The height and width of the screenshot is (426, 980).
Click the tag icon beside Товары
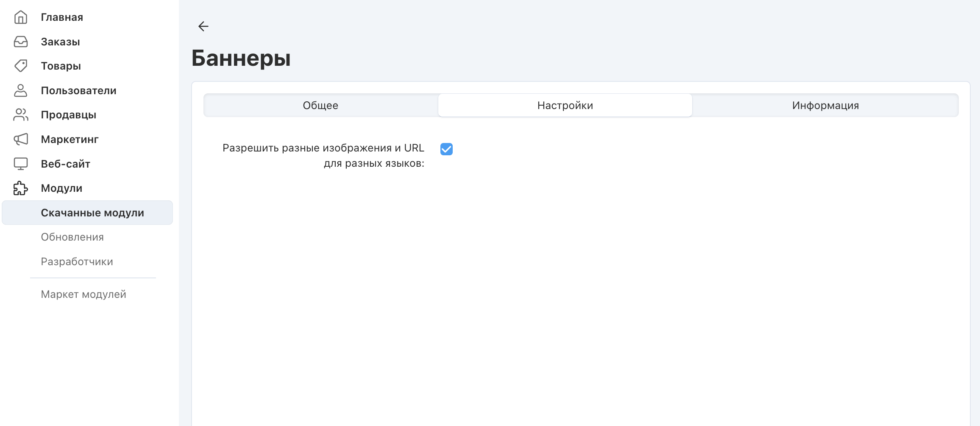[20, 66]
